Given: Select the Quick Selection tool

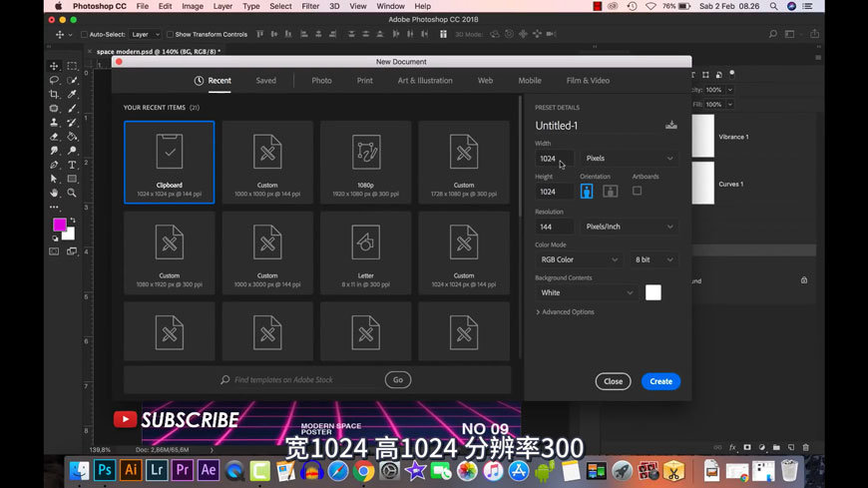Looking at the screenshot, I should 72,80.
